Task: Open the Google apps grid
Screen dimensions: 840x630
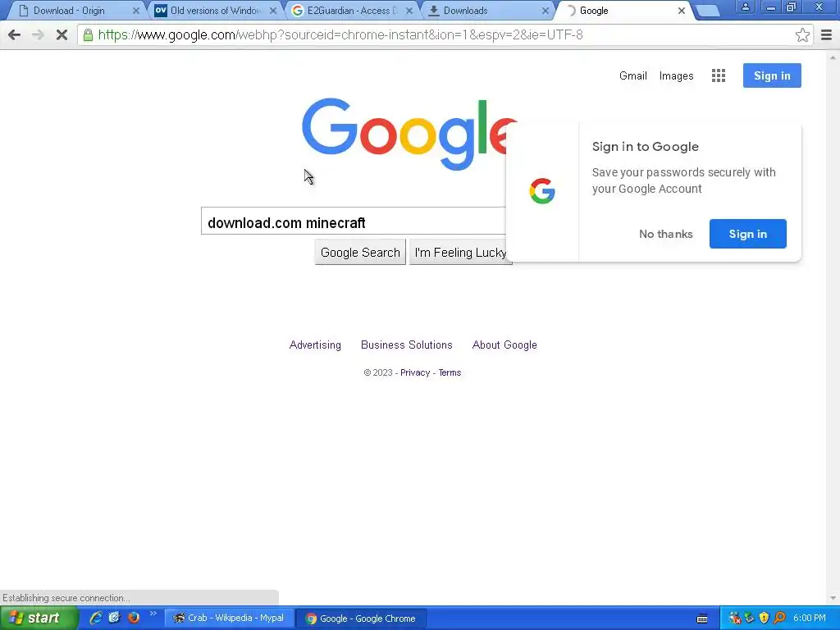Action: point(719,75)
